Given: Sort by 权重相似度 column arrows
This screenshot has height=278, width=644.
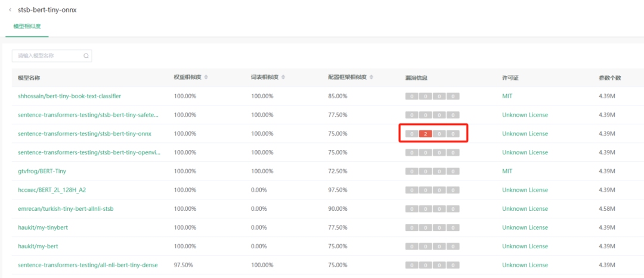Looking at the screenshot, I should [206, 77].
